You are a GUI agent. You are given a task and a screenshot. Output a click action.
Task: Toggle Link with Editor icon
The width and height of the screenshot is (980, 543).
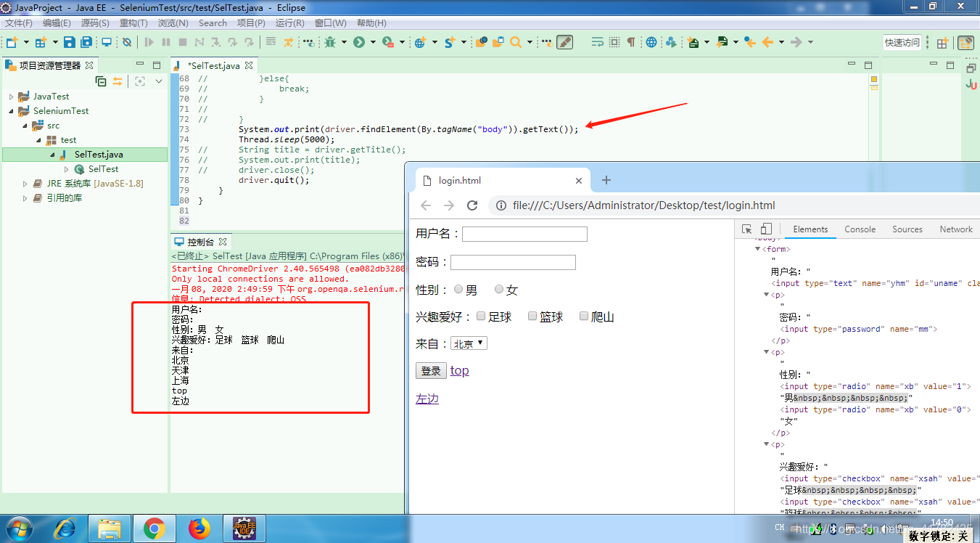click(118, 81)
